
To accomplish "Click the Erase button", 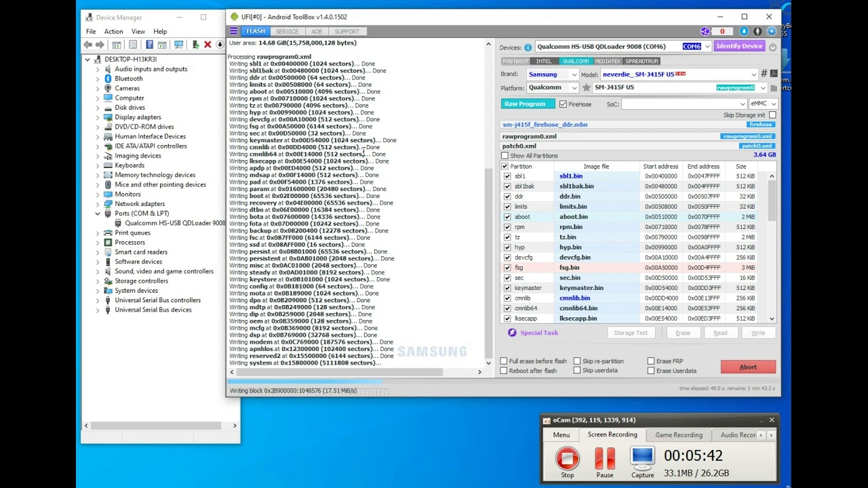I will [683, 333].
